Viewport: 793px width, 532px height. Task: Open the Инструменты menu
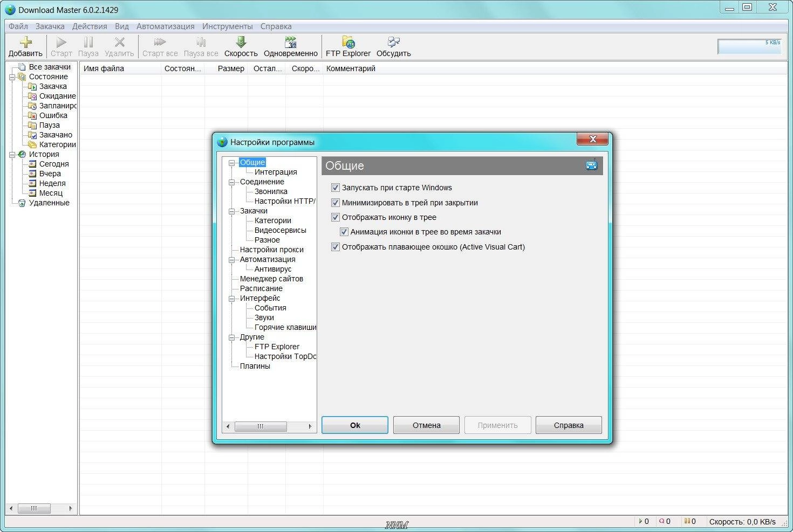(228, 26)
